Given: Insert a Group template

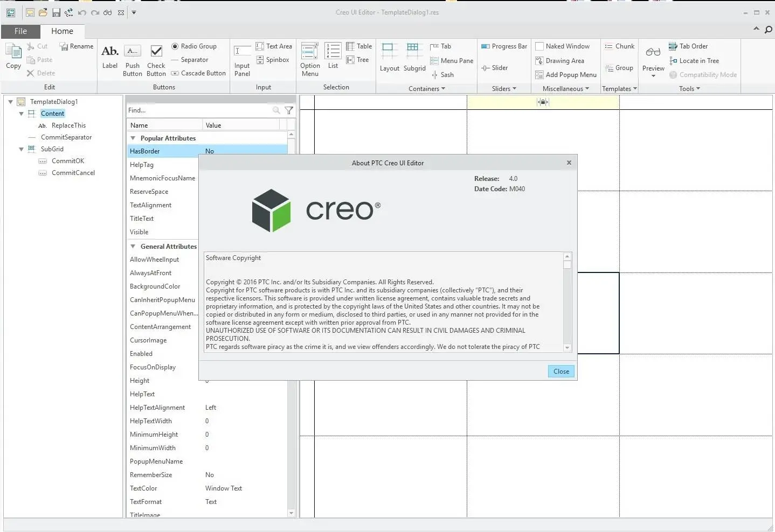Looking at the screenshot, I should [619, 68].
